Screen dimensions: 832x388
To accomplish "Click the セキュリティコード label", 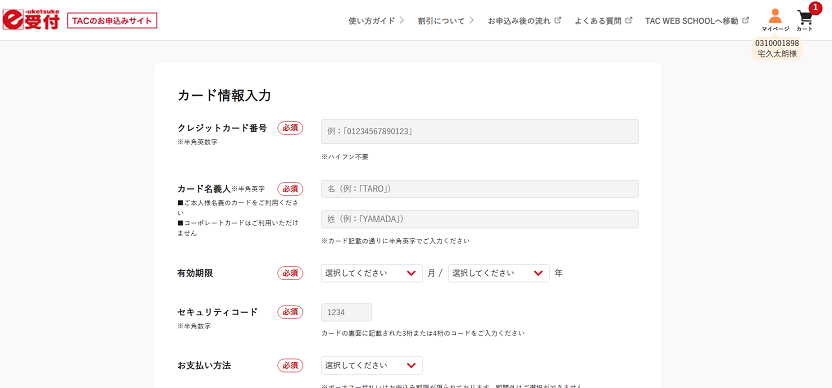I will pyautogui.click(x=217, y=312).
